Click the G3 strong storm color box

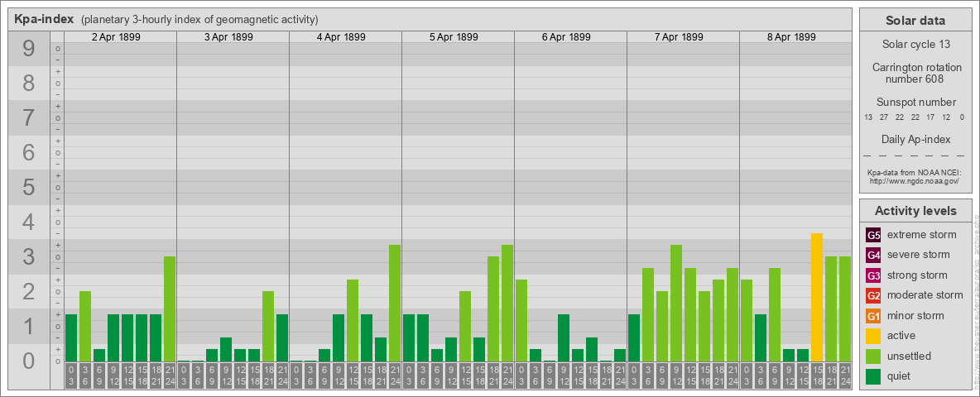click(874, 275)
